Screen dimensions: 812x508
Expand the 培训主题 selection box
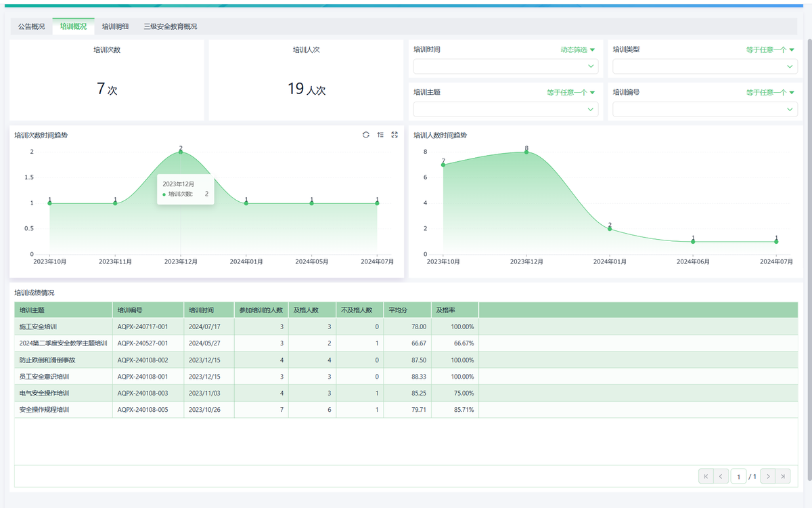pyautogui.click(x=505, y=109)
